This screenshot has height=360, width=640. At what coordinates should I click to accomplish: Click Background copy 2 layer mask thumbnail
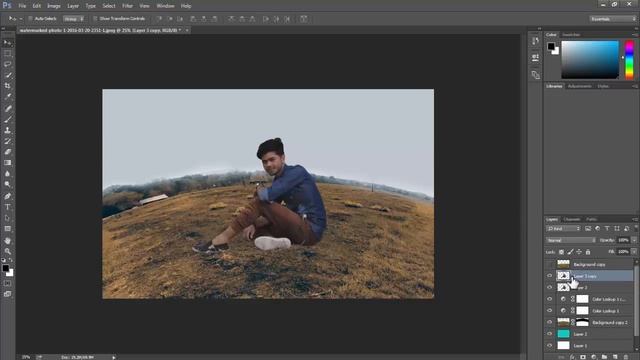coord(582,322)
